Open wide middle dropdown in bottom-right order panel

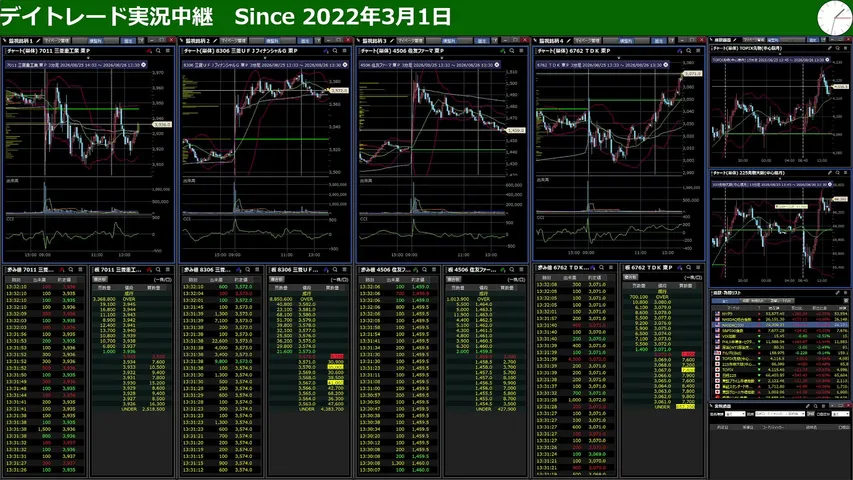click(779, 414)
